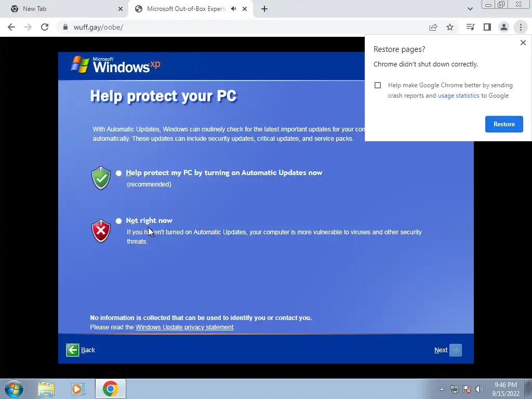Viewport: 532px width, 399px height.
Task: Open Windows Explorer from the taskbar
Action: tap(46, 389)
